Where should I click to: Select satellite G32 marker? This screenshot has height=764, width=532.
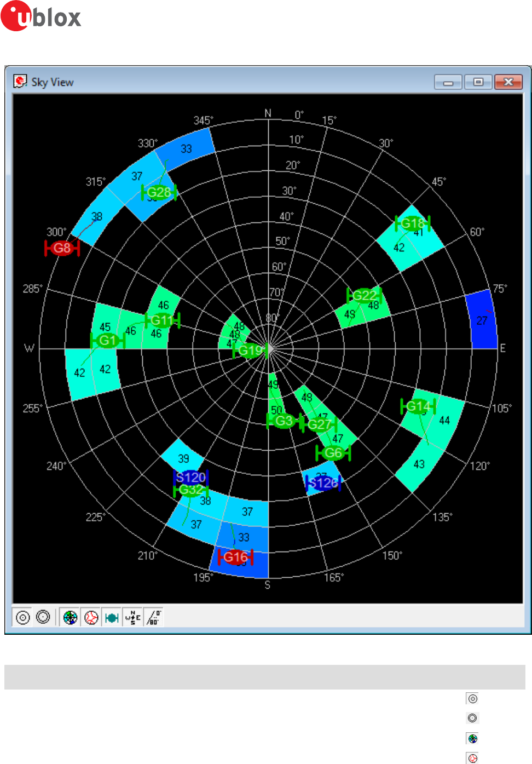190,490
